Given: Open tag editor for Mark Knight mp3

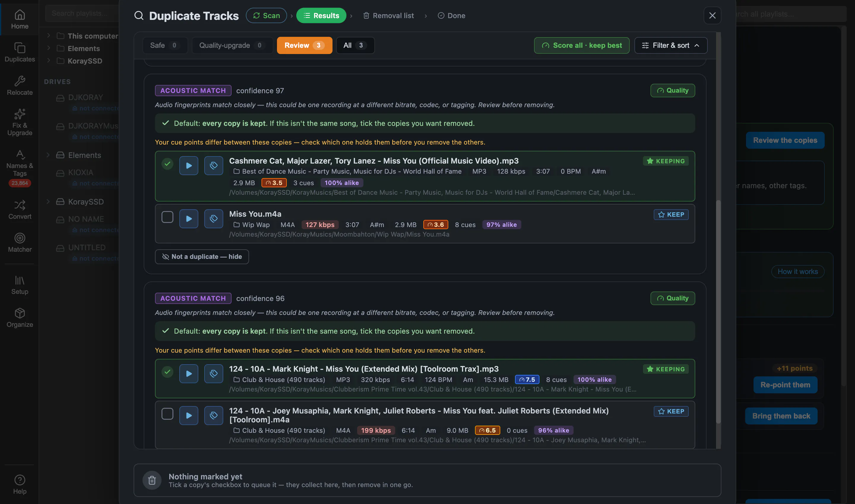Looking at the screenshot, I should pyautogui.click(x=213, y=374).
